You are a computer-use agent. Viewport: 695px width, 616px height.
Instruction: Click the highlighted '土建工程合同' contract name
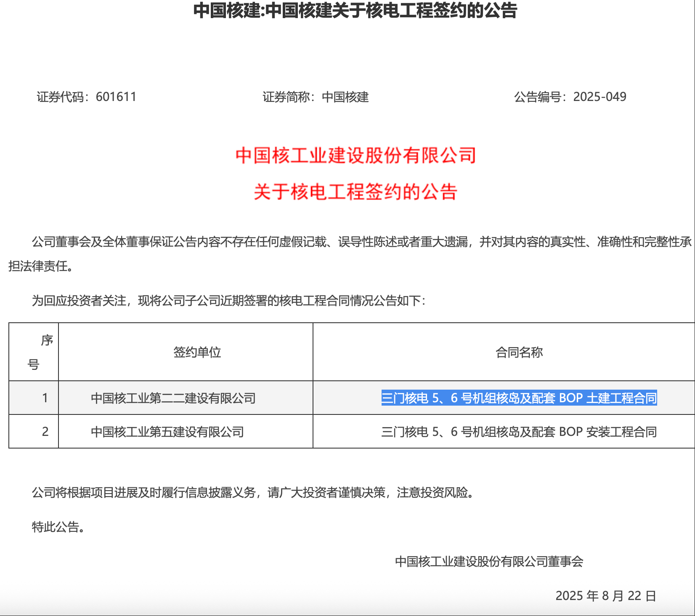click(x=519, y=398)
